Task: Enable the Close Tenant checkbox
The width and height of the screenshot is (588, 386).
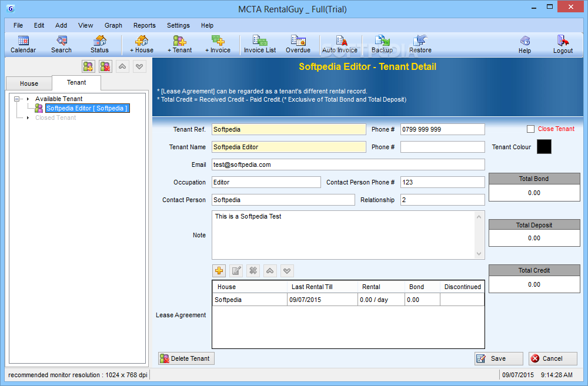Action: point(530,129)
